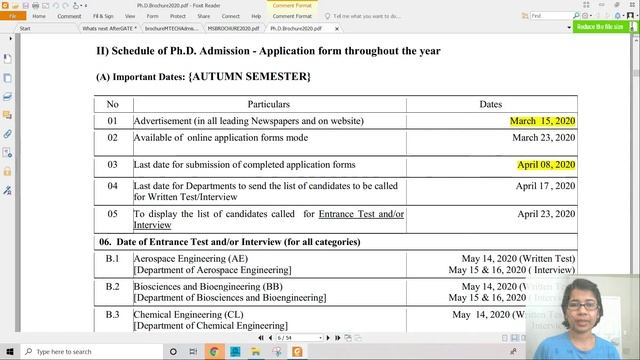Click the previous view icon in status bar
Image resolution: width=640 pixels, height=360 pixels.
pyautogui.click(x=348, y=338)
